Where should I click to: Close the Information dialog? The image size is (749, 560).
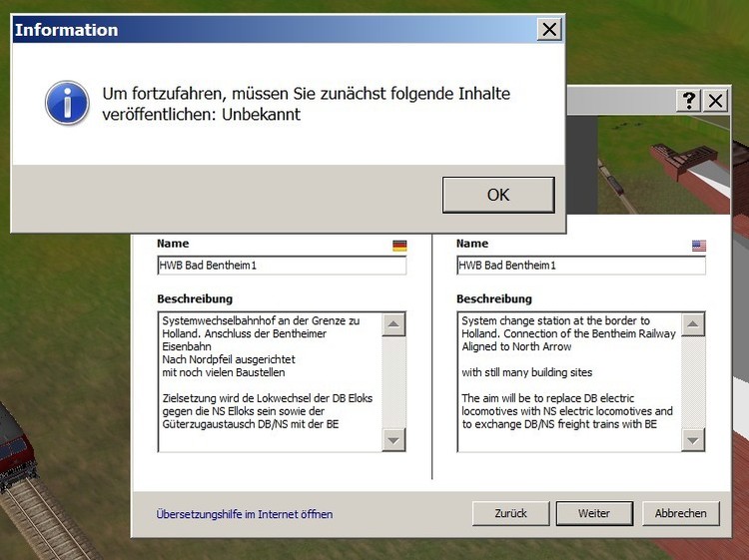coord(549,30)
